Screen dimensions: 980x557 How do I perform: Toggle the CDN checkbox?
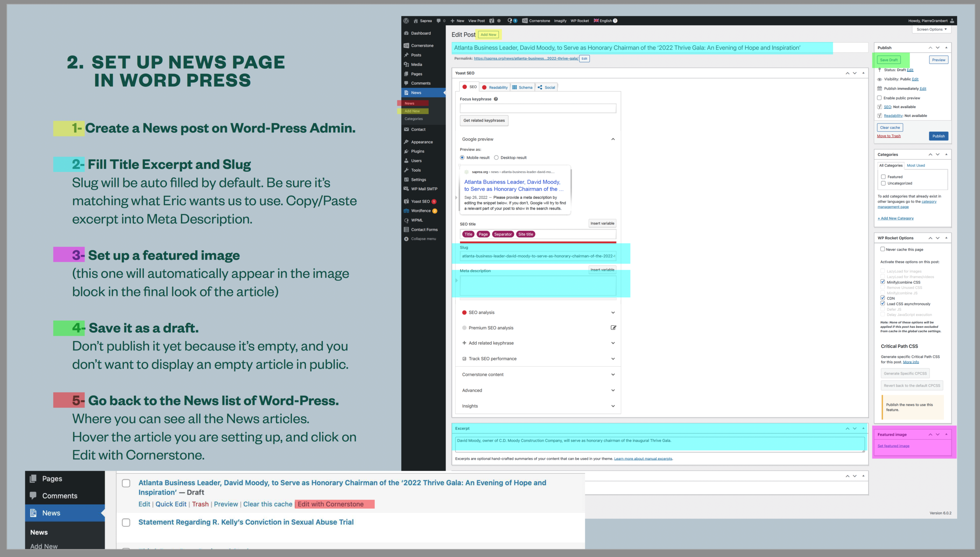coord(883,298)
